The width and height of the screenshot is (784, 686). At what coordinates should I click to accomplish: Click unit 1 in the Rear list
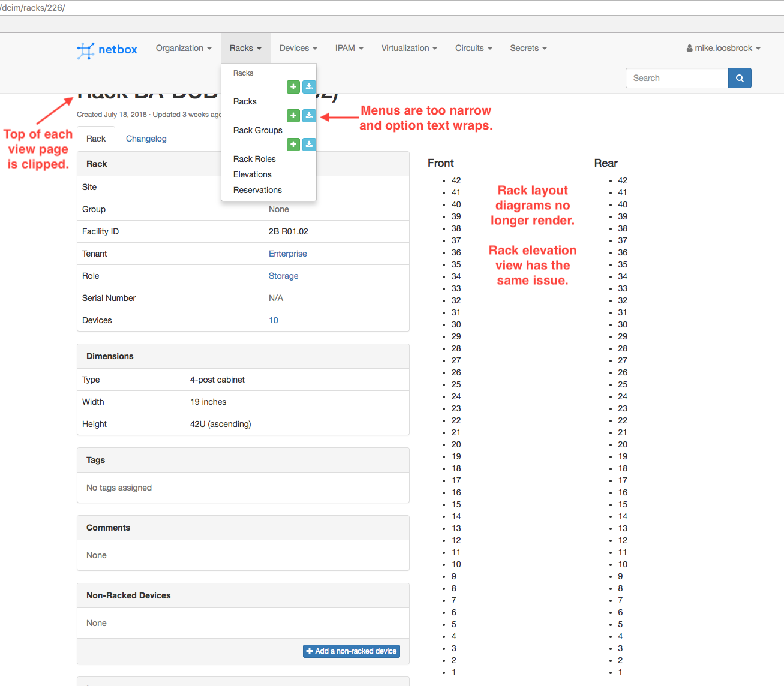tap(620, 672)
